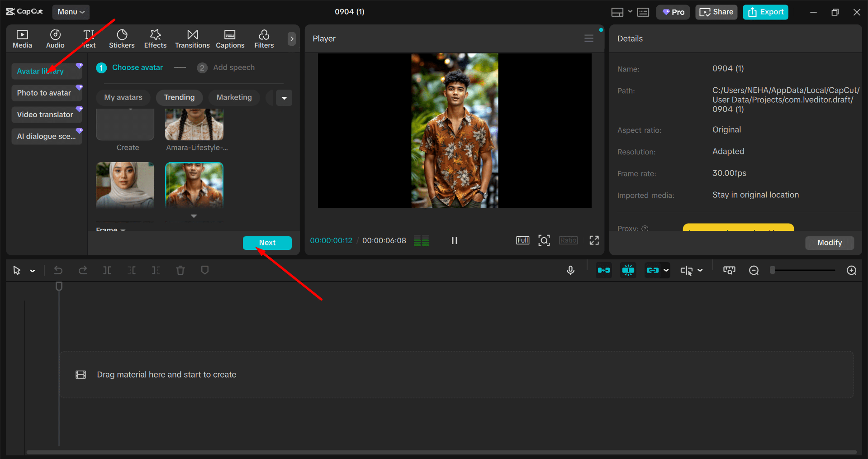Click the timeline zoom slider
The width and height of the screenshot is (868, 459).
[x=803, y=270]
